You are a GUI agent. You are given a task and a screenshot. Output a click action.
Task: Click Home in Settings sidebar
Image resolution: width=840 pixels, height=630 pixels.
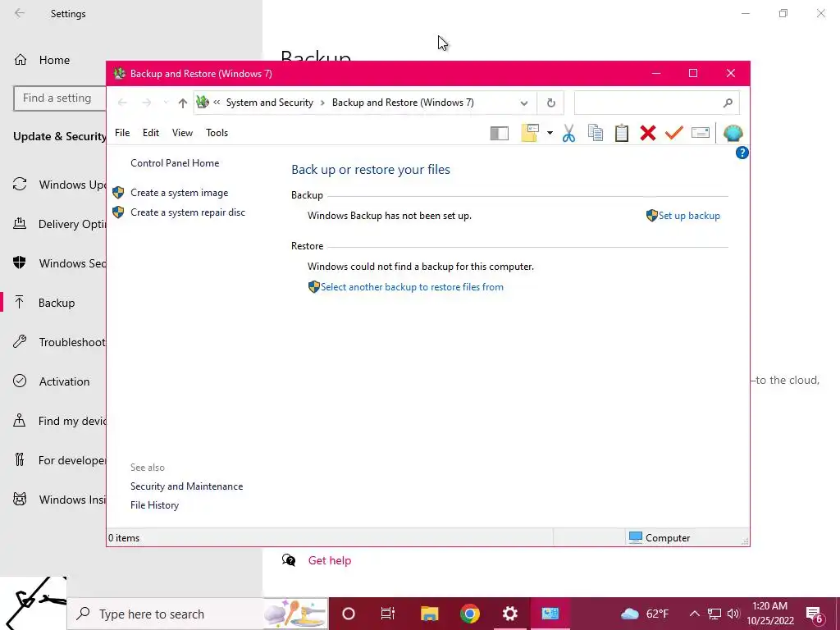pos(54,60)
